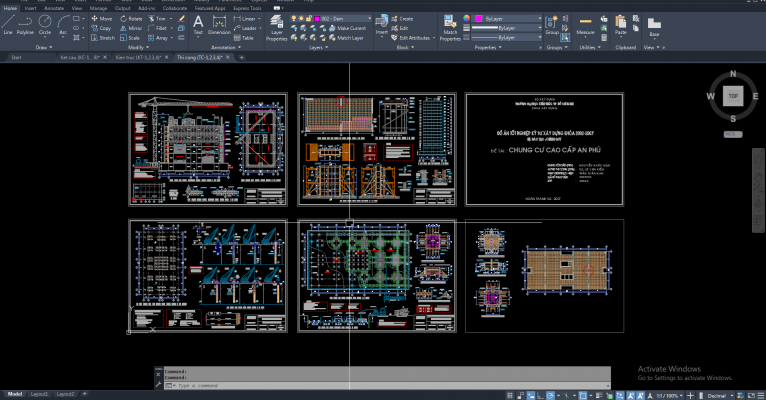Click the magenta ByLayer color swatch
The width and height of the screenshot is (766, 400).
tap(476, 18)
